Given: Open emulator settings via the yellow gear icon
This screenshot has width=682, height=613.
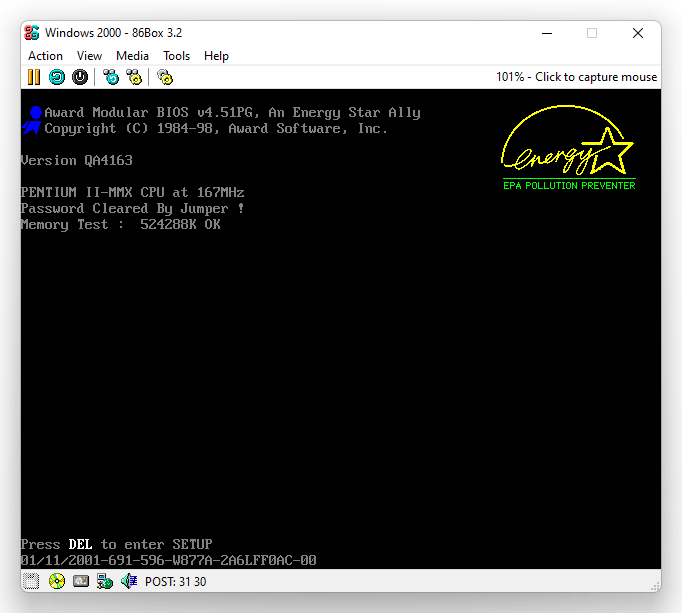Looking at the screenshot, I should point(165,77).
